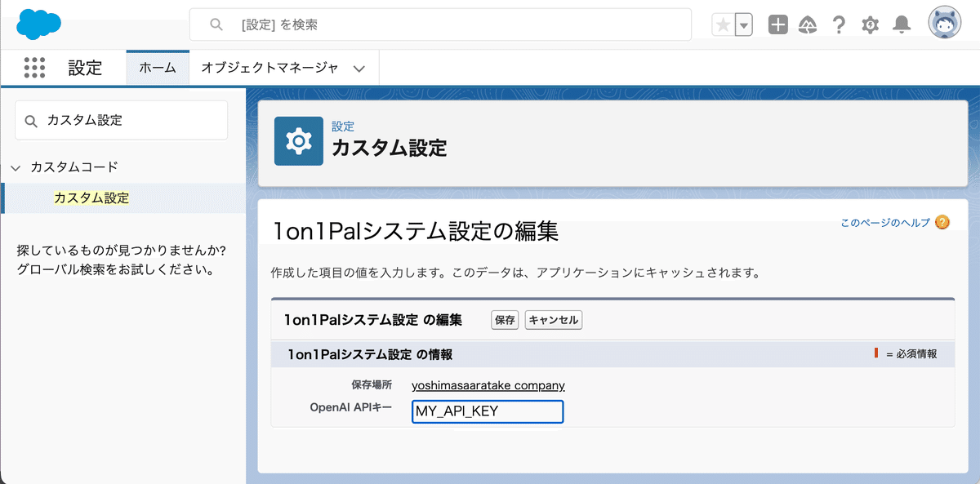Open the Trailhead guidance icon
The width and height of the screenshot is (980, 484).
808,24
